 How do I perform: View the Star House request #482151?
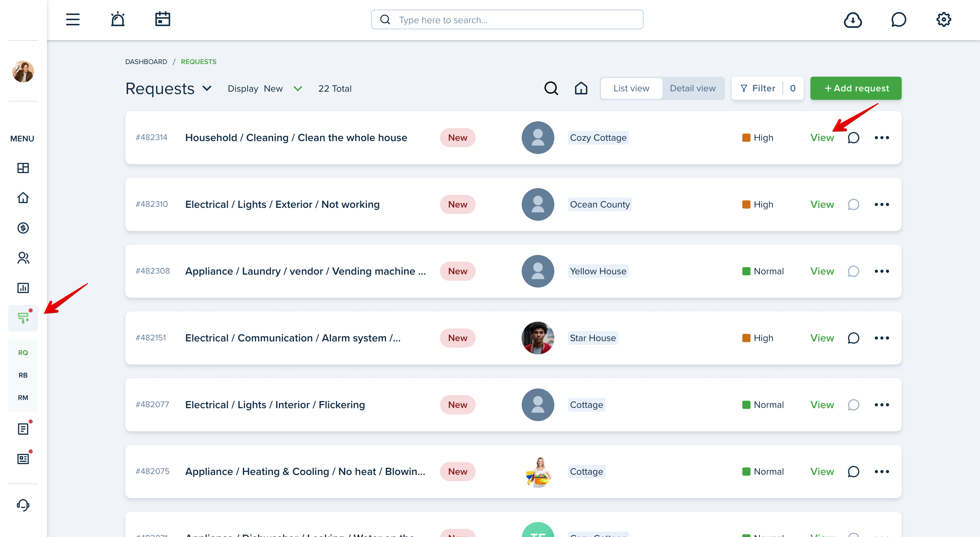(822, 338)
